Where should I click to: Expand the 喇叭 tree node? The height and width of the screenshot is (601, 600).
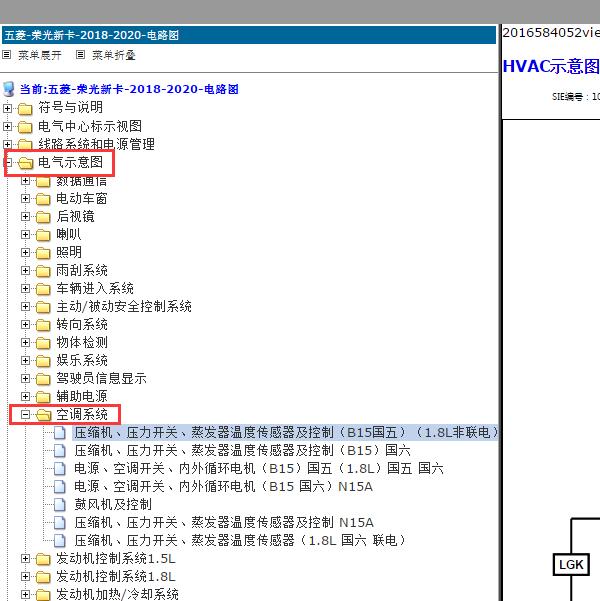pyautogui.click(x=25, y=235)
